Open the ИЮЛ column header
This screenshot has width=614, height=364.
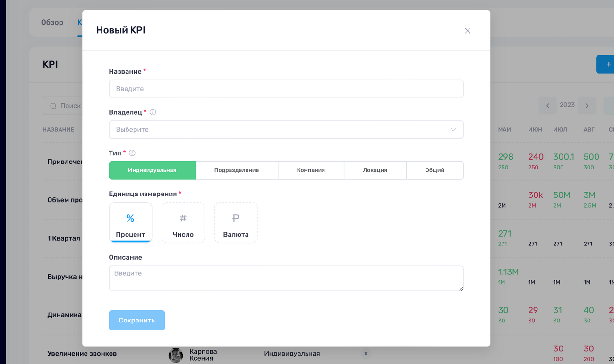point(560,129)
